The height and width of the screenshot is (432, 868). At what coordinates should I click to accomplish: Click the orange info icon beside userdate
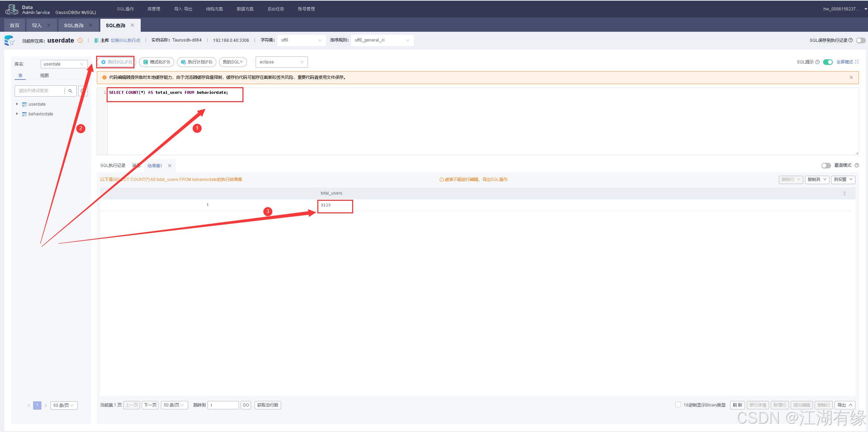80,40
